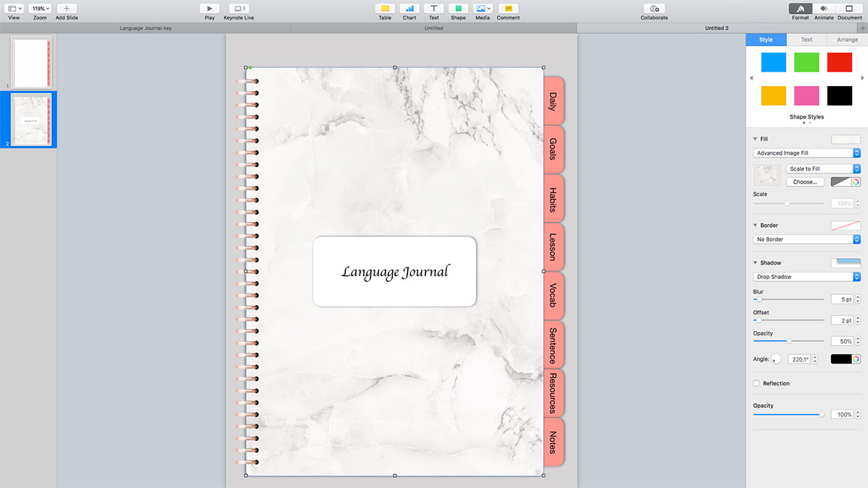Open the Drop Shadow type dropdown
The width and height of the screenshot is (868, 488).
coord(807,277)
